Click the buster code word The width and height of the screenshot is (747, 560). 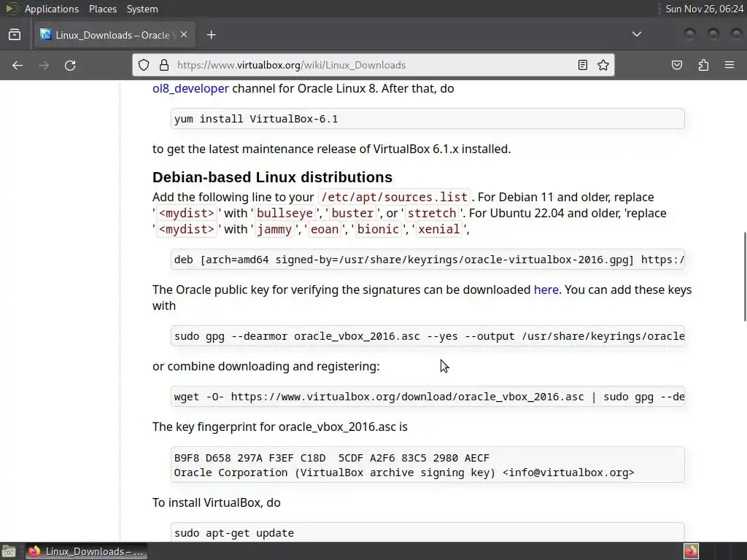click(x=352, y=214)
